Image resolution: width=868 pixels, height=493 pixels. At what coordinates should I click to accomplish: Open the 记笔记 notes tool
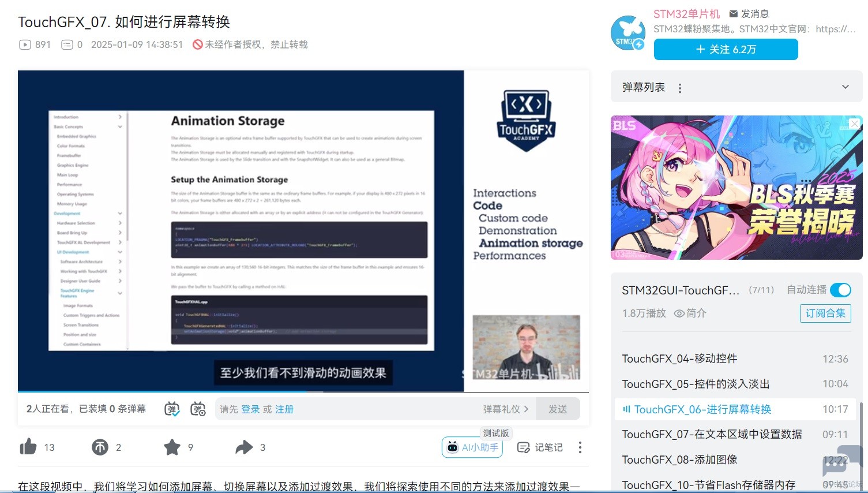pyautogui.click(x=540, y=447)
